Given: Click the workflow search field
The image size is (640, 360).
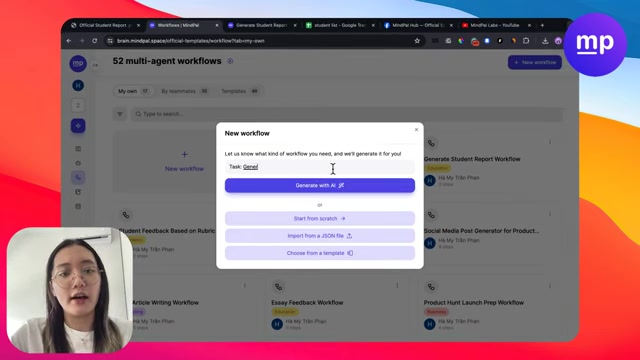Looking at the screenshot, I should tap(347, 114).
